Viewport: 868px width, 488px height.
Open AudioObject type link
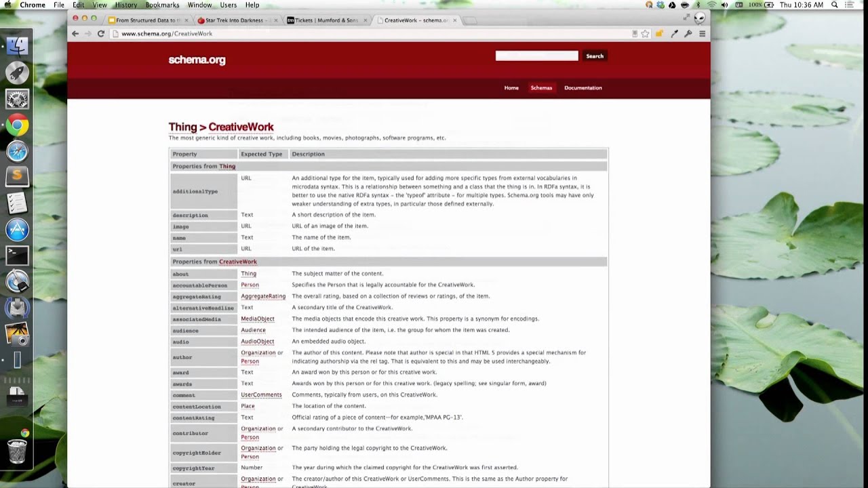click(258, 342)
